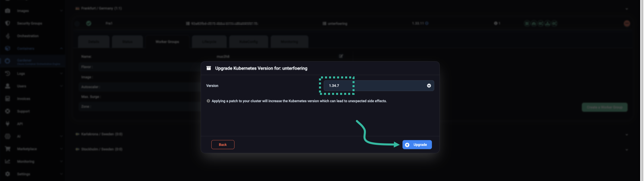Click the info icon beside patch warning

point(208,101)
